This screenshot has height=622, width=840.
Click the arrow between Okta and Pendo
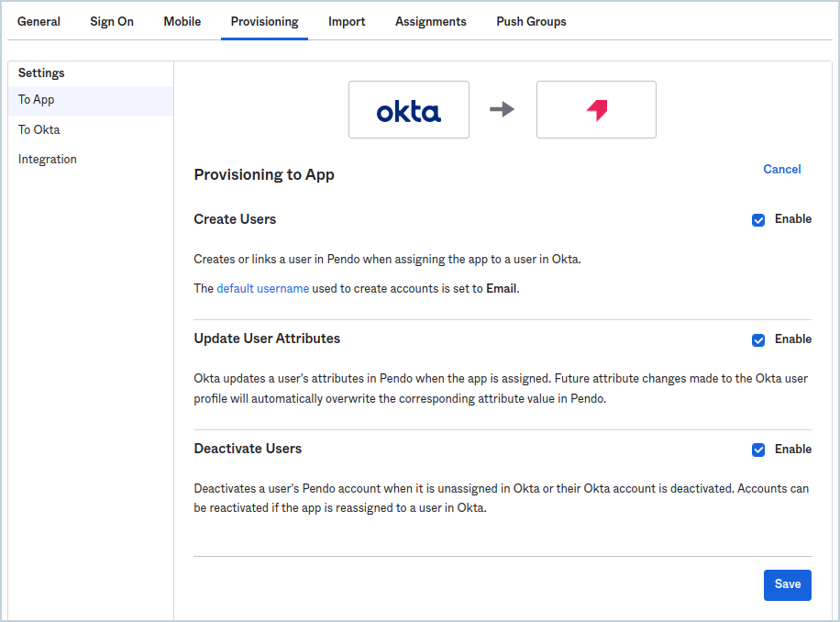tap(502, 110)
